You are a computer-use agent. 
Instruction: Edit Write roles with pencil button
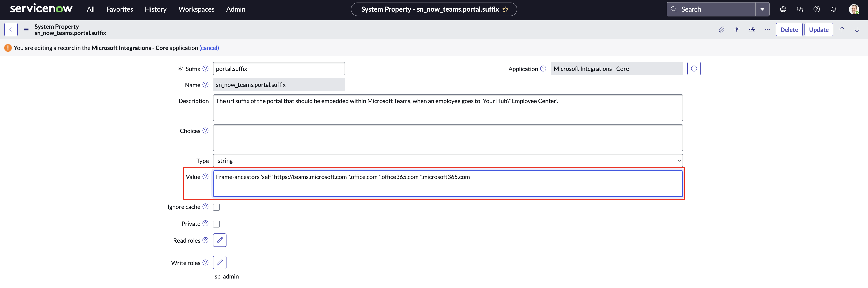pos(220,262)
